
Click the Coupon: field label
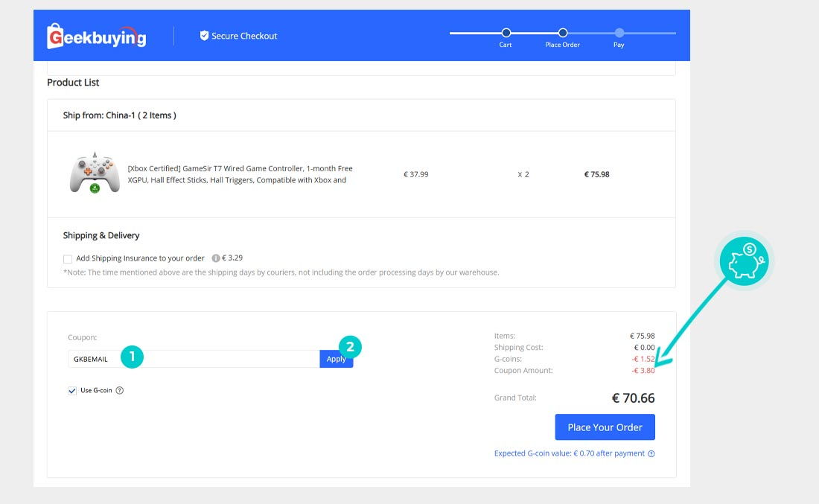[83, 337]
